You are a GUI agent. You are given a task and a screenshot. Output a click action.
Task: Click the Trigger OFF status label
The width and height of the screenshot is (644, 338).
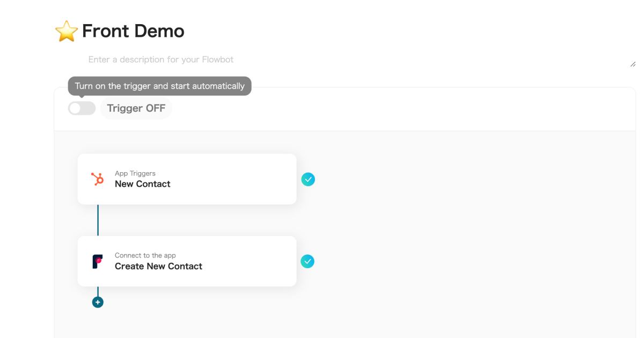tap(136, 108)
